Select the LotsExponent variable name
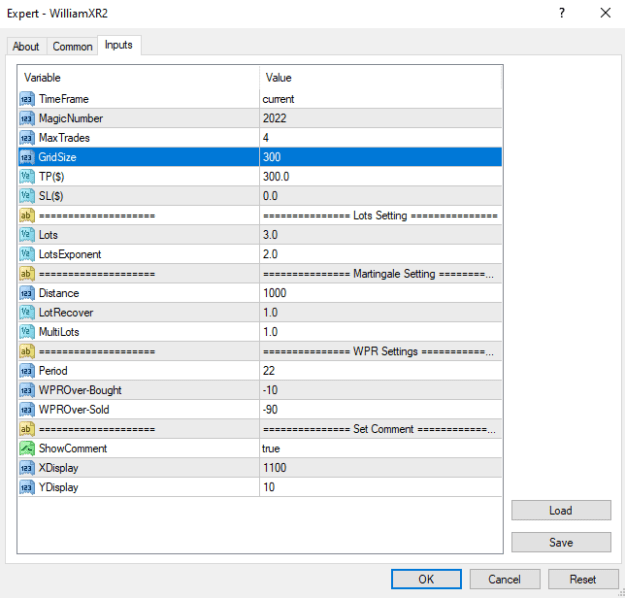This screenshot has width=625, height=598. point(70,254)
